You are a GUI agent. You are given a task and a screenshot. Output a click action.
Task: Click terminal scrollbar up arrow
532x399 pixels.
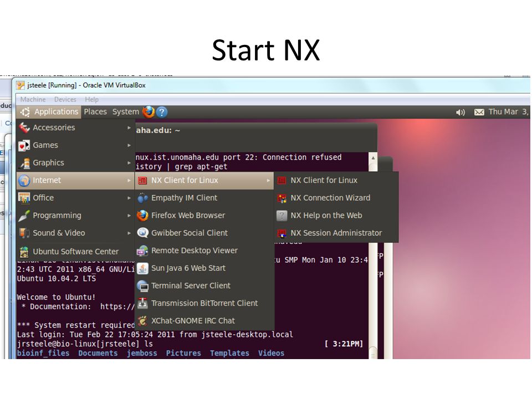point(373,158)
